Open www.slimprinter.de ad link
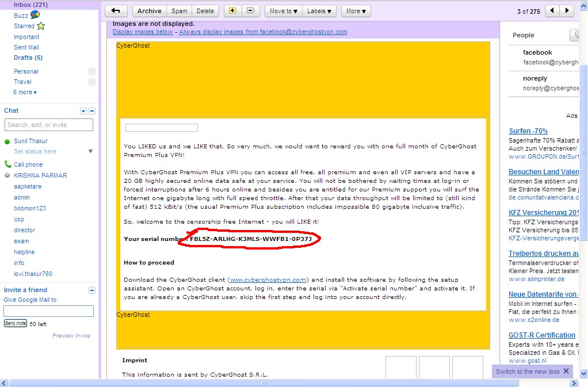 point(537,279)
